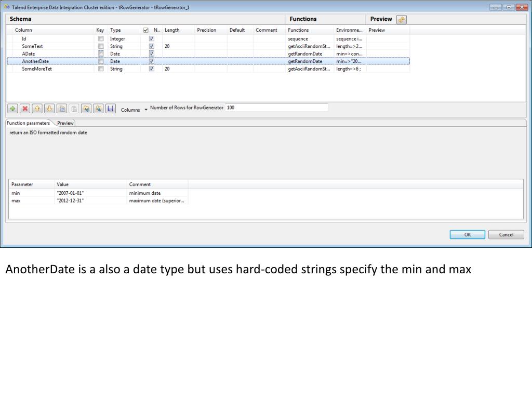Confirm the dialog with OK
The width and height of the screenshot is (532, 399).
pos(467,234)
